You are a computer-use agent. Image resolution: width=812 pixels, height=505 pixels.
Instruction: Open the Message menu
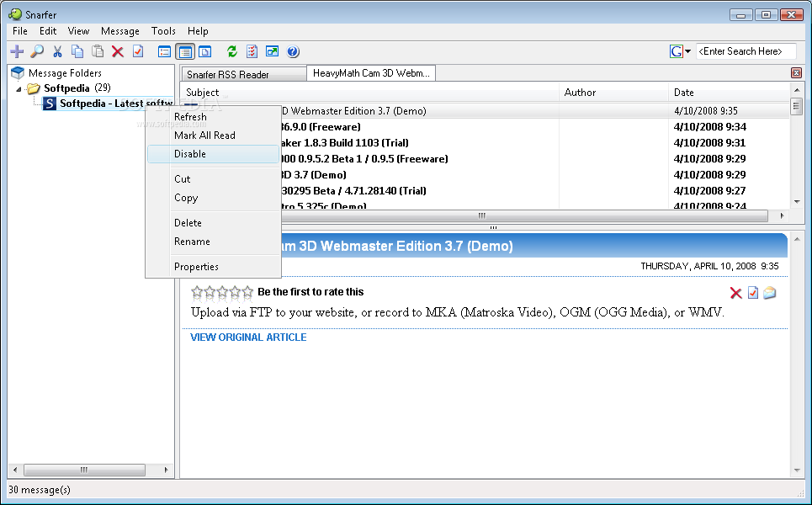pyautogui.click(x=120, y=31)
